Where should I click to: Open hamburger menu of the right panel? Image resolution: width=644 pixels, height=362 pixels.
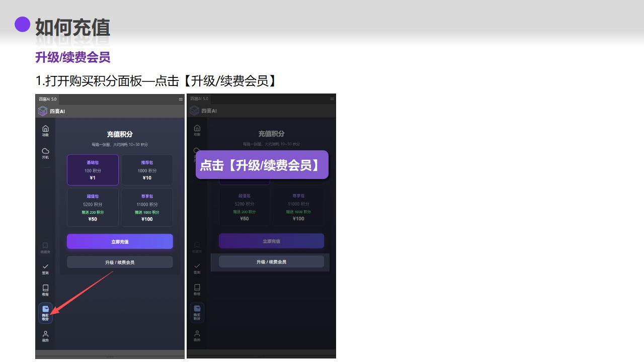point(332,99)
